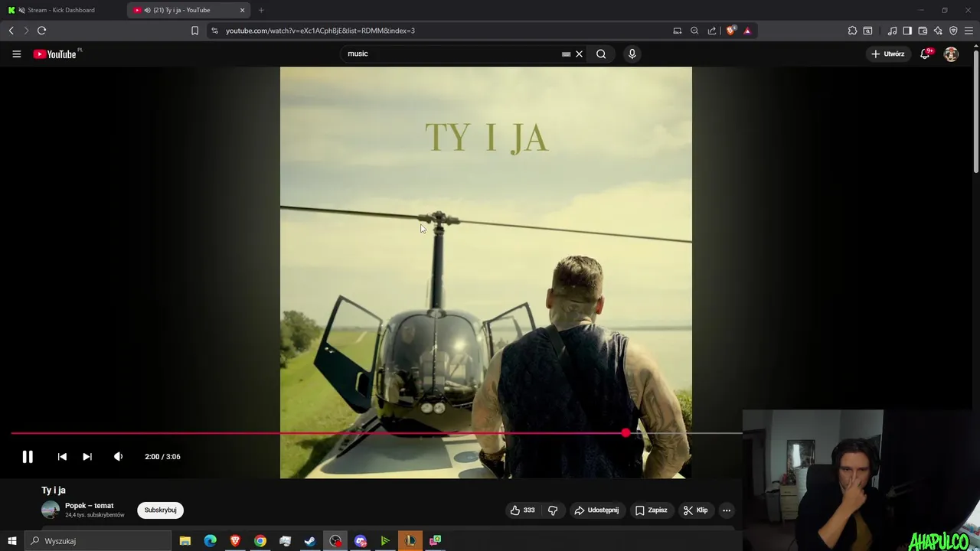This screenshot has height=551, width=980.
Task: Go back in browser history
Action: pyautogui.click(x=11, y=31)
